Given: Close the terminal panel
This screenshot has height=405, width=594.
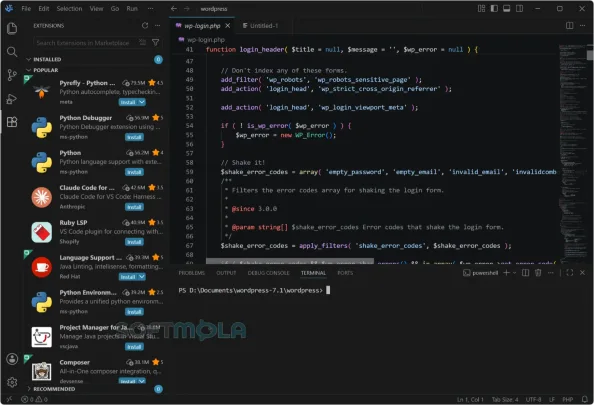Looking at the screenshot, I should click(582, 272).
